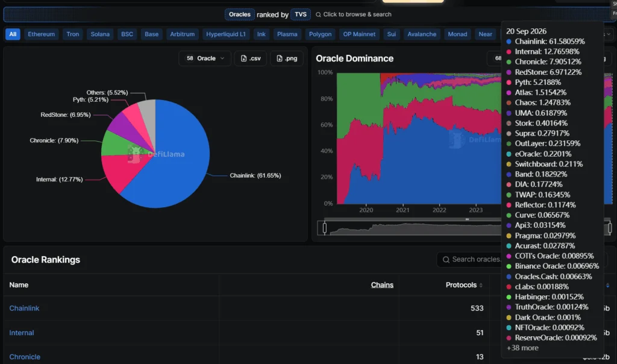Click 'RedStone: 6.97122%' tooltip entry
617x364 pixels.
click(x=548, y=72)
